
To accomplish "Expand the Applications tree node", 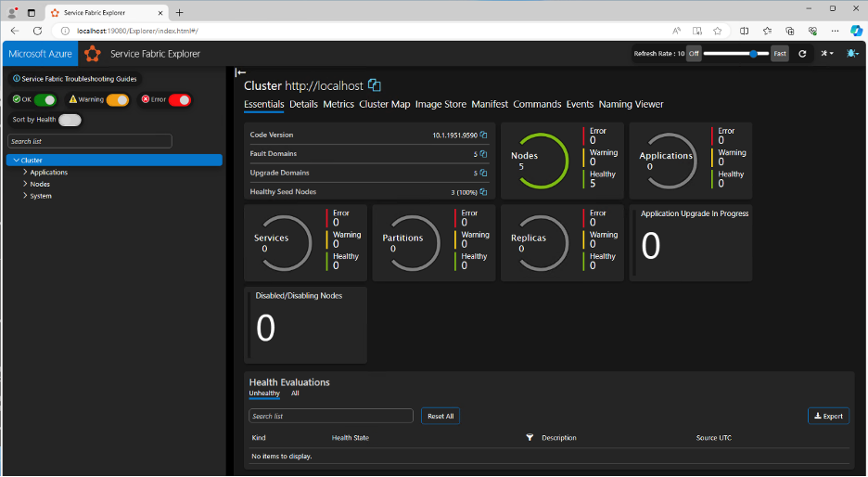I will pos(25,173).
